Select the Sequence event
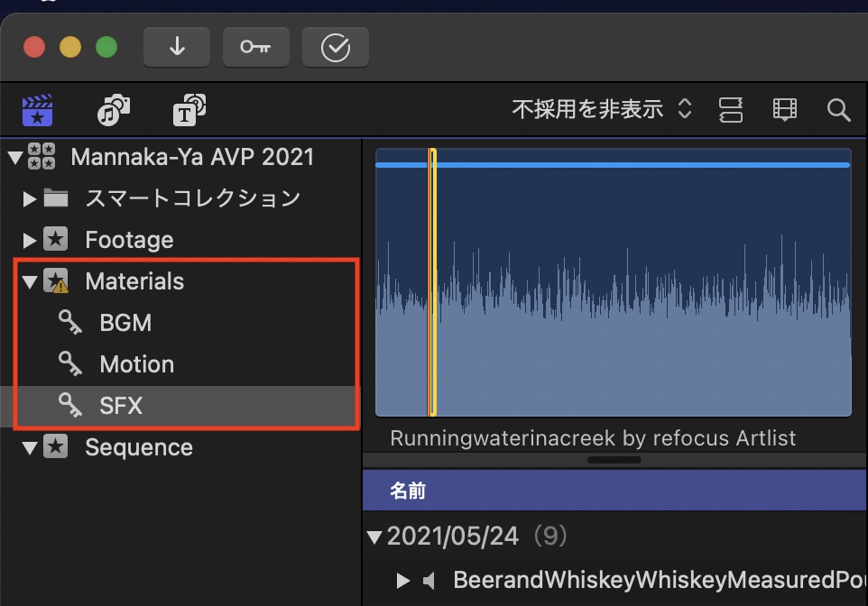The image size is (868, 606). 138,447
